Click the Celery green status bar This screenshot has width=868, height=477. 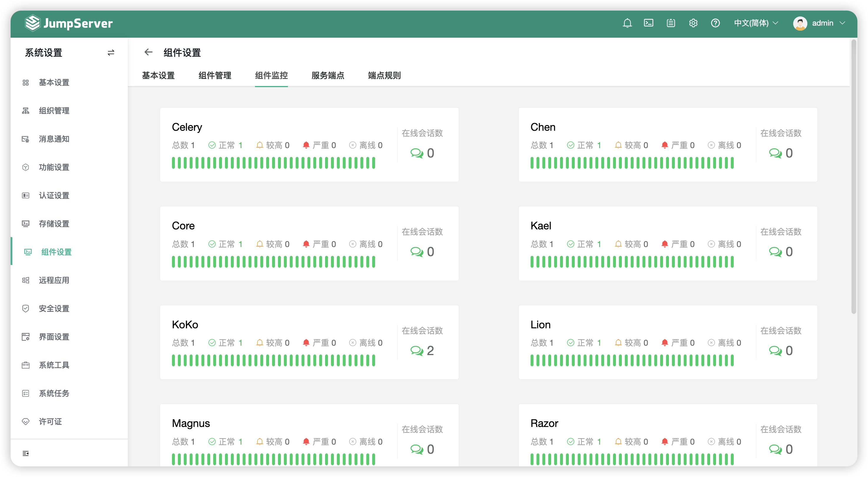pos(273,163)
